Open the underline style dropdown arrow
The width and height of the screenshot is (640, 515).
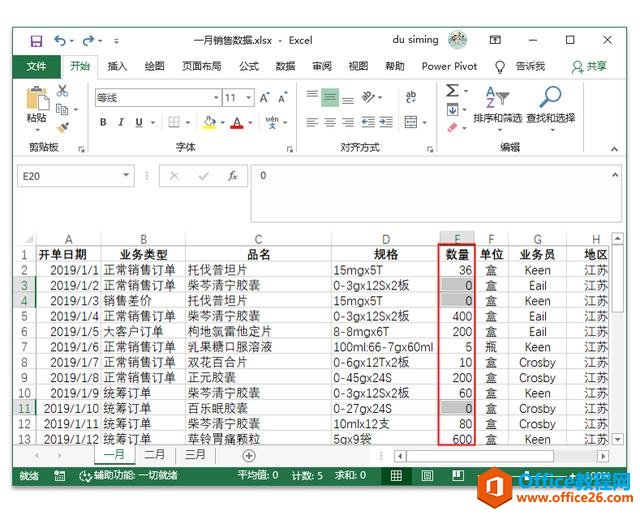(153, 122)
